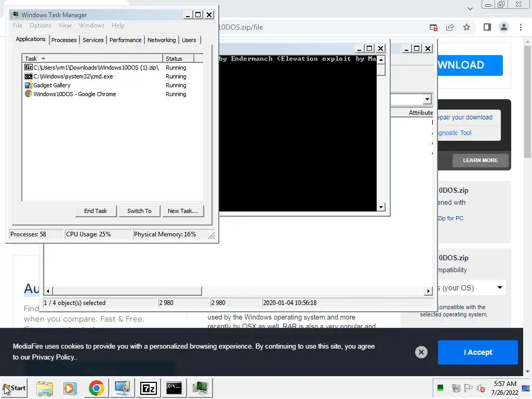
Task: Switch to Google Chrome on the taskbar
Action: point(96,388)
